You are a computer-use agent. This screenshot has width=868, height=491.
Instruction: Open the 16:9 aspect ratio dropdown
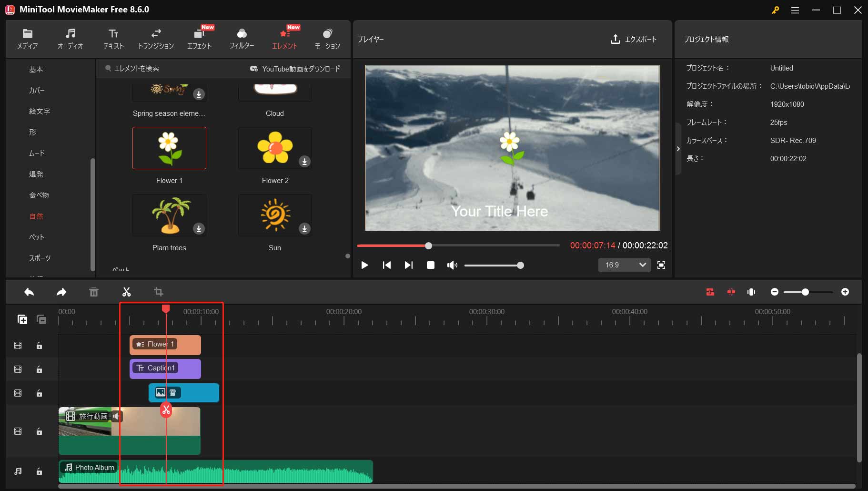click(x=624, y=265)
